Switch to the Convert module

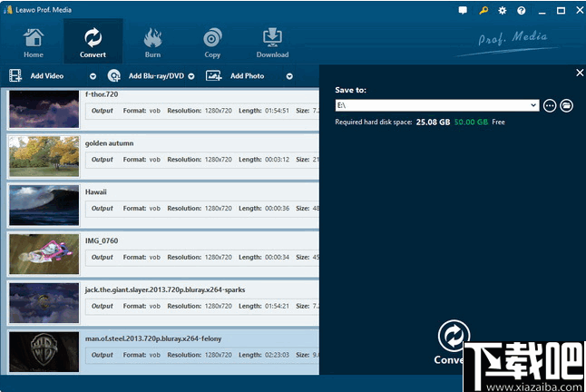click(x=93, y=43)
